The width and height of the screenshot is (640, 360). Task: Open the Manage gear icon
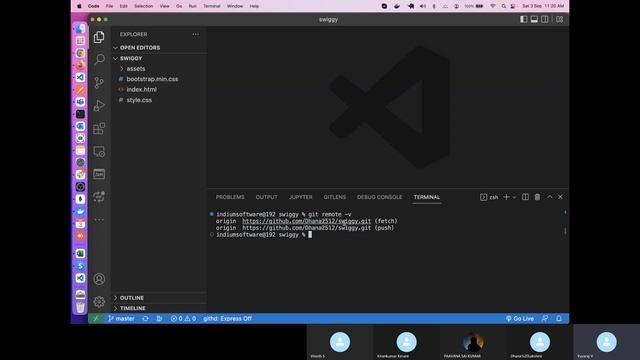(x=99, y=302)
